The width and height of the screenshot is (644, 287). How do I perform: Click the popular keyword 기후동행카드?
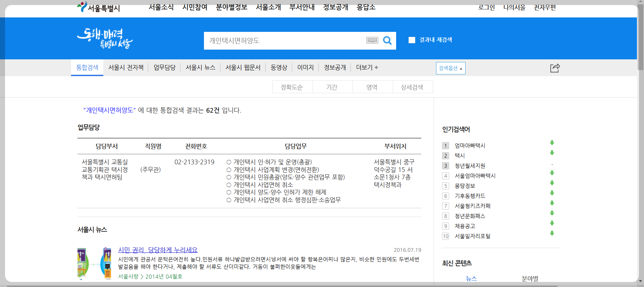[470, 196]
